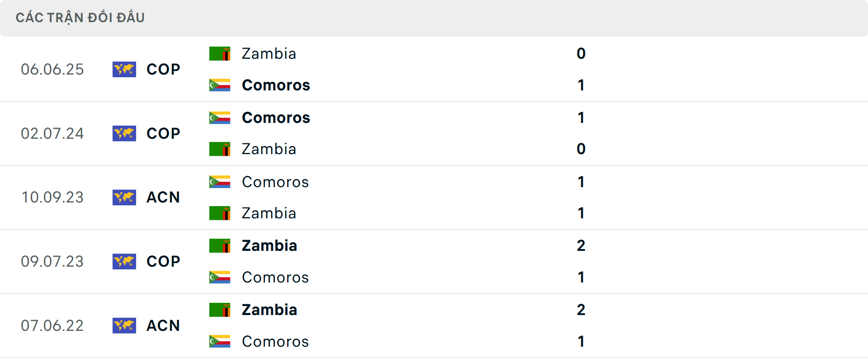The width and height of the screenshot is (868, 358).
Task: Click the Comoros name in the 10.09.23 match
Action: [x=275, y=182]
